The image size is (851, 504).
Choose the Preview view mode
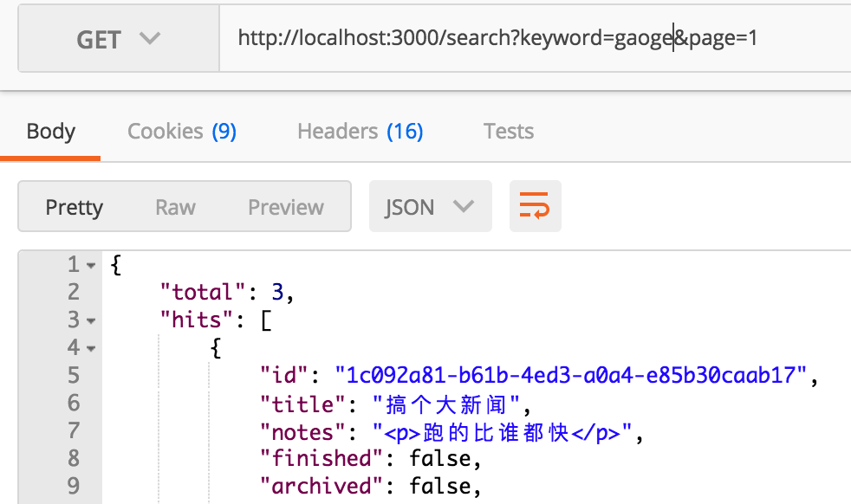click(285, 207)
